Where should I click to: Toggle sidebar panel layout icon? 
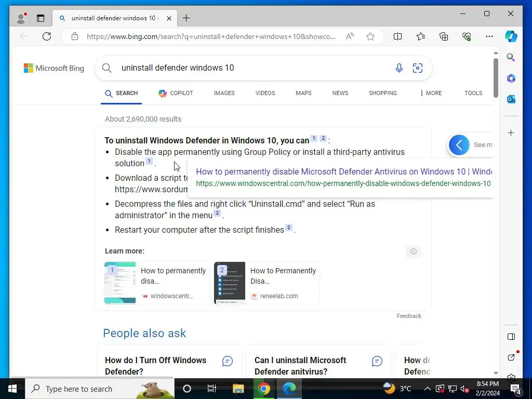511,337
